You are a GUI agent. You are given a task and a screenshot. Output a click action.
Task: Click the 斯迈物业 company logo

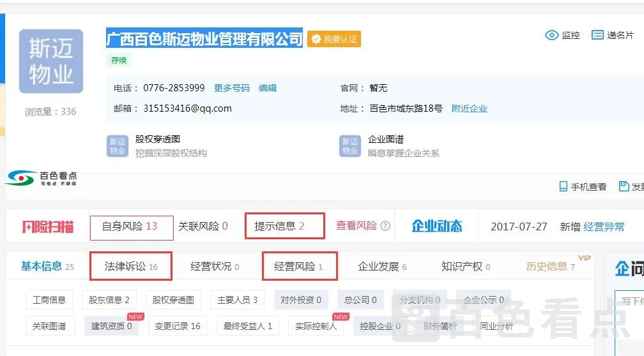click(x=50, y=61)
